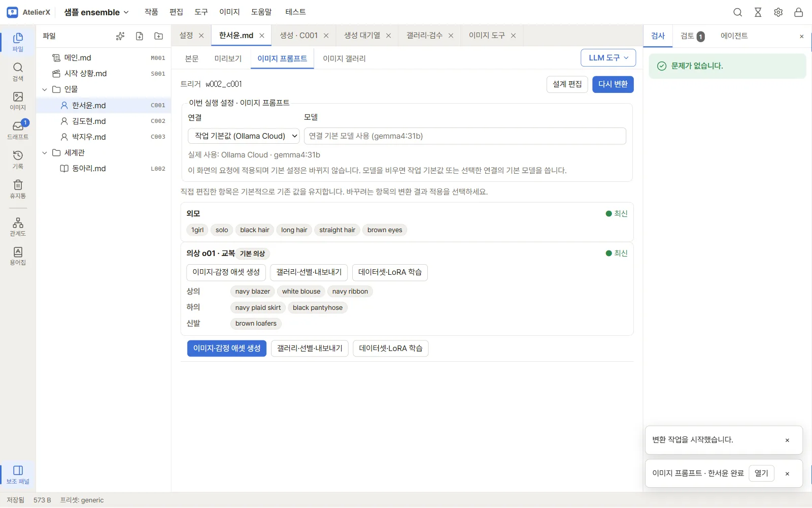The height and width of the screenshot is (508, 812).
Task: Click the search magnifier in top bar
Action: pos(738,12)
